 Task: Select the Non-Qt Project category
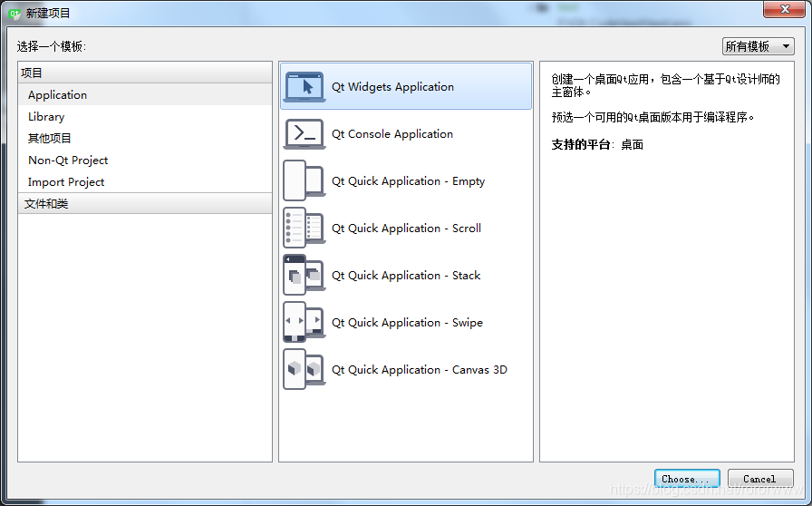[x=144, y=161]
